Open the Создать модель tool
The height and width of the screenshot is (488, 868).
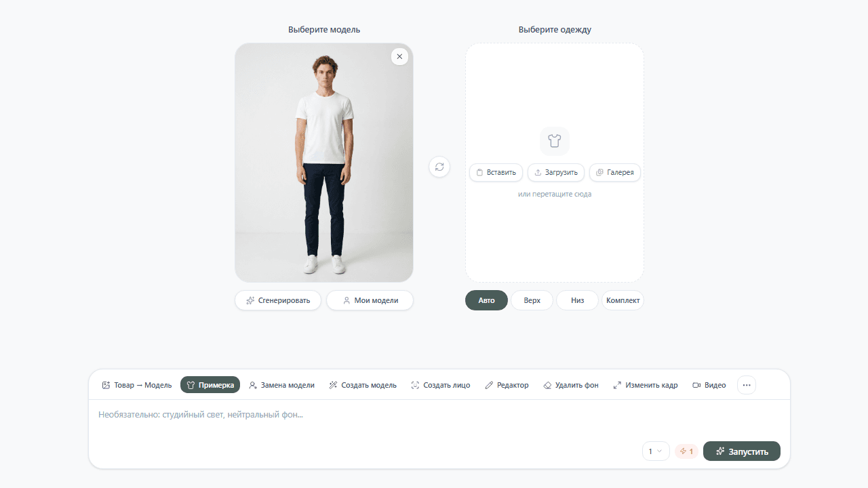click(363, 385)
